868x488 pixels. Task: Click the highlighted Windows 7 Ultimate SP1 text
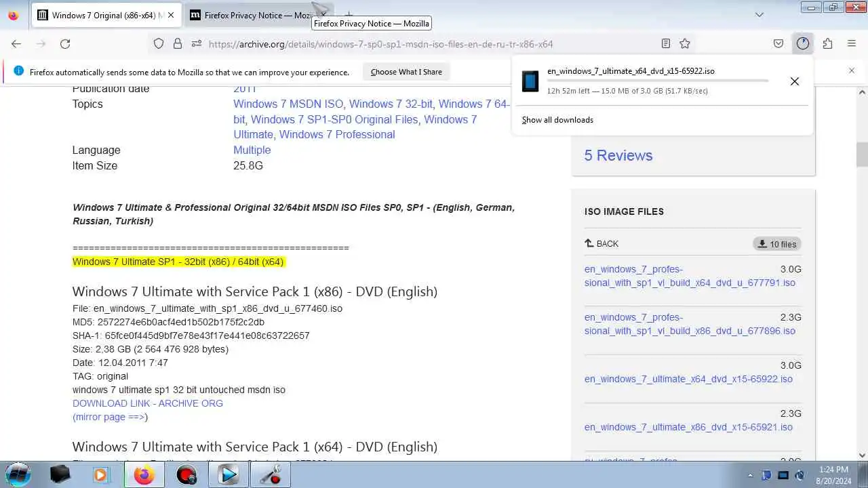tap(178, 262)
